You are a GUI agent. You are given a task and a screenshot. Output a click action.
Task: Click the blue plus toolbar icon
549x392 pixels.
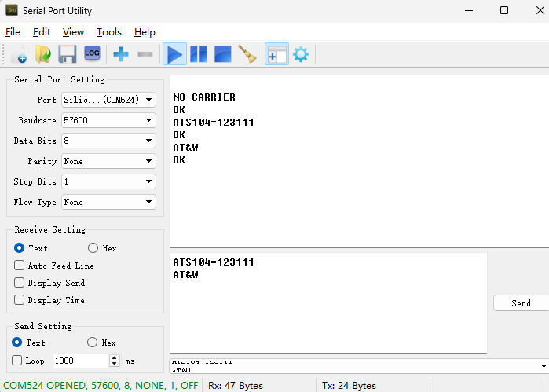pos(121,55)
